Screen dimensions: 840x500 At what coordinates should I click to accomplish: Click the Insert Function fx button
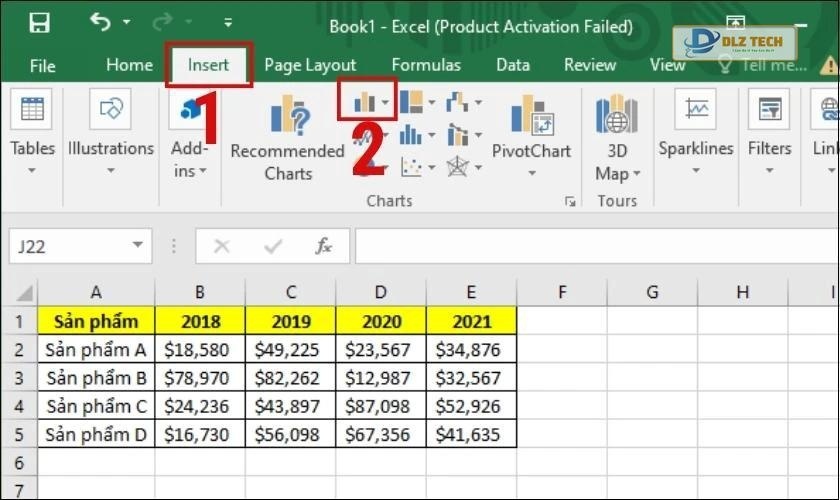tap(323, 246)
